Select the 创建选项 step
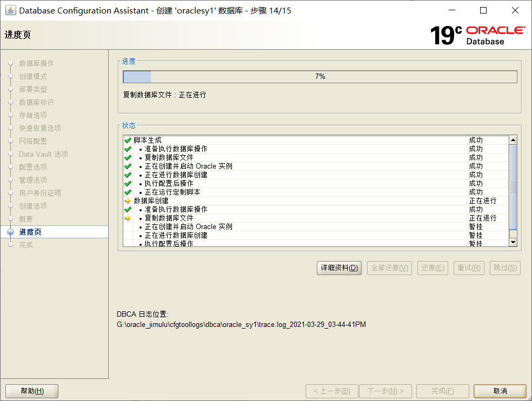The height and width of the screenshot is (401, 532). click(33, 206)
